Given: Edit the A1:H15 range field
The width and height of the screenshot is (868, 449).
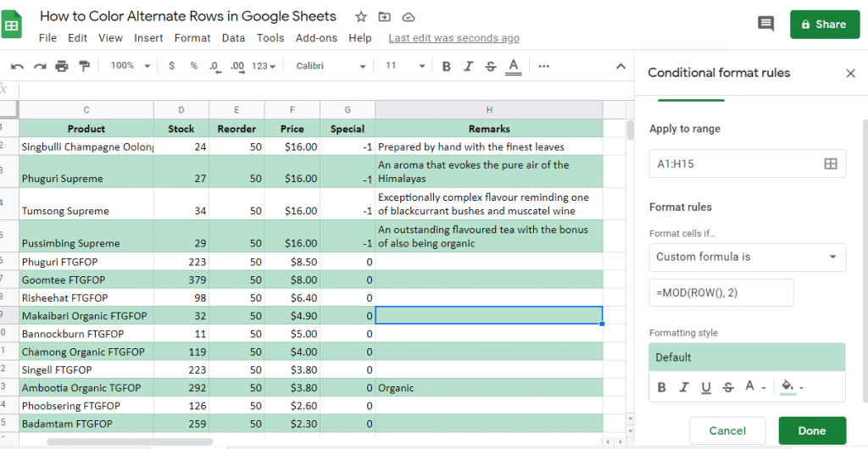Looking at the screenshot, I should pyautogui.click(x=748, y=164).
